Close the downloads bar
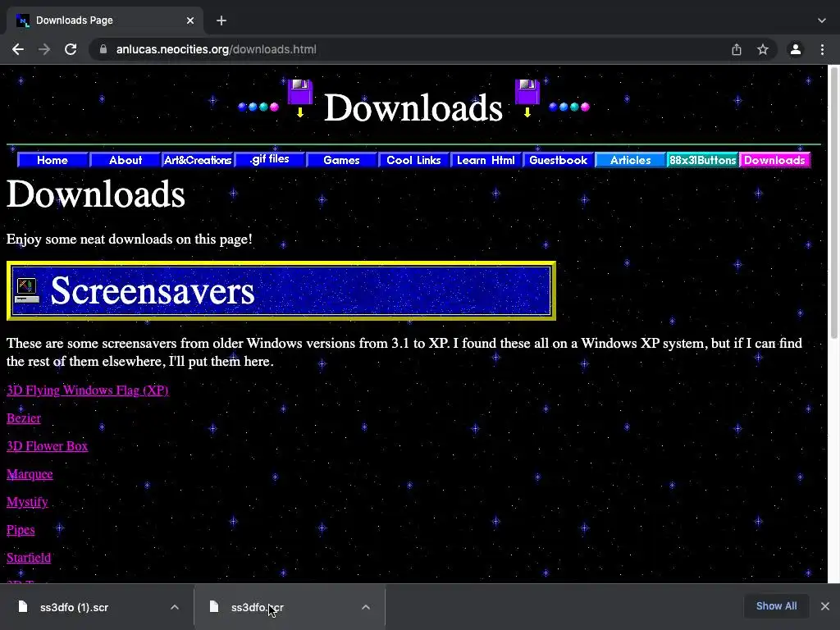 825,606
